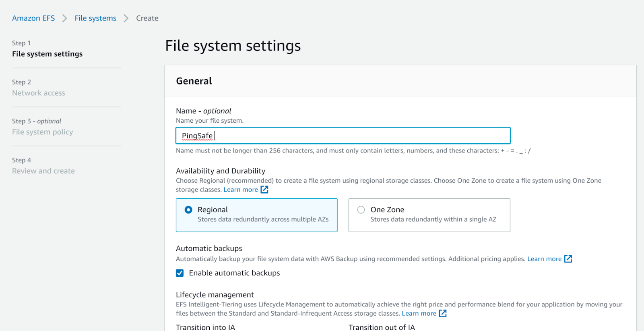The image size is (644, 331).
Task: Uncheck Enable automatic backups checkbox
Action: click(180, 273)
